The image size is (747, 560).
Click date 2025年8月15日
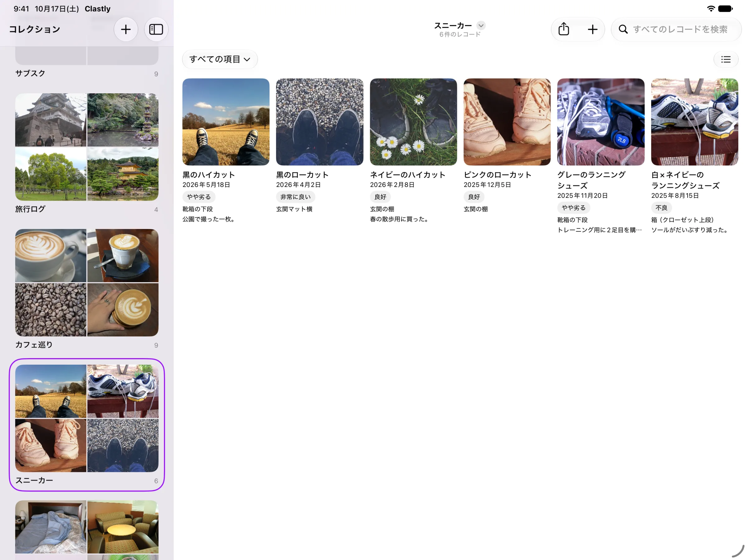coord(675,195)
